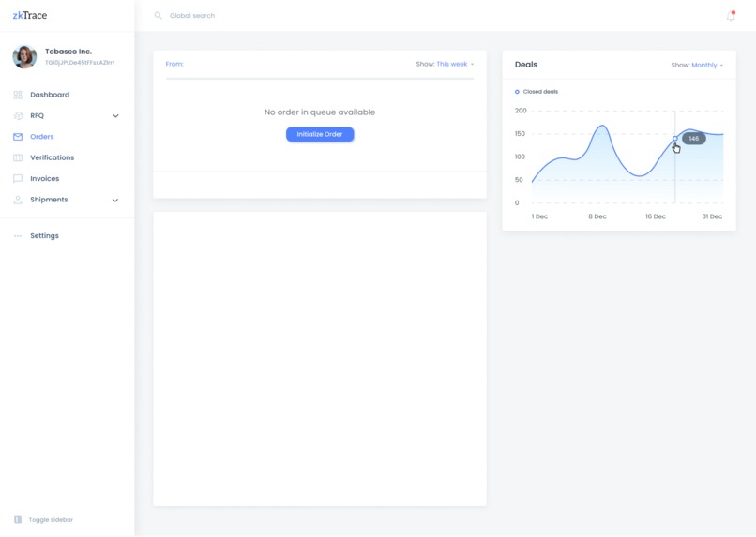Screen dimensions: 756x537
Task: Click the Initialize Order button
Action: (x=320, y=134)
